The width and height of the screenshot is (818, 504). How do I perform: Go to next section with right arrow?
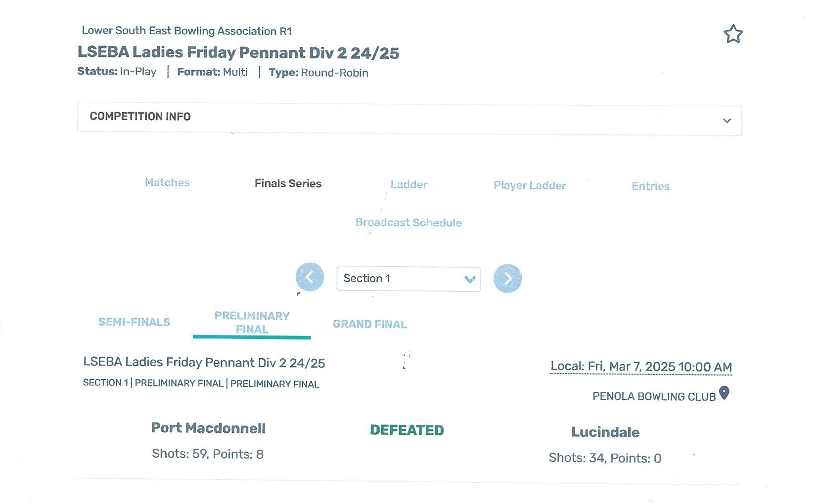[x=507, y=279]
